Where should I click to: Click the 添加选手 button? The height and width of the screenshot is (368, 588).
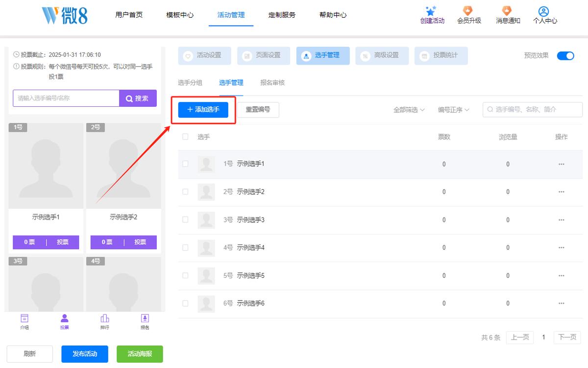click(x=203, y=110)
